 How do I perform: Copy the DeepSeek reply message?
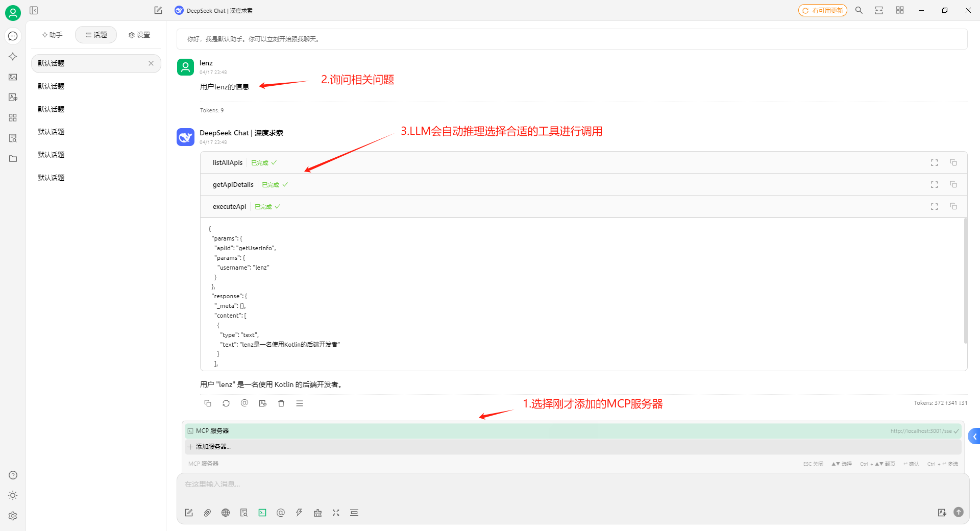point(208,403)
